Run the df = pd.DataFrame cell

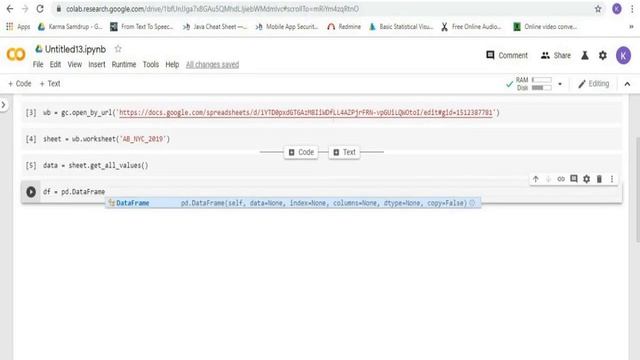(31, 191)
